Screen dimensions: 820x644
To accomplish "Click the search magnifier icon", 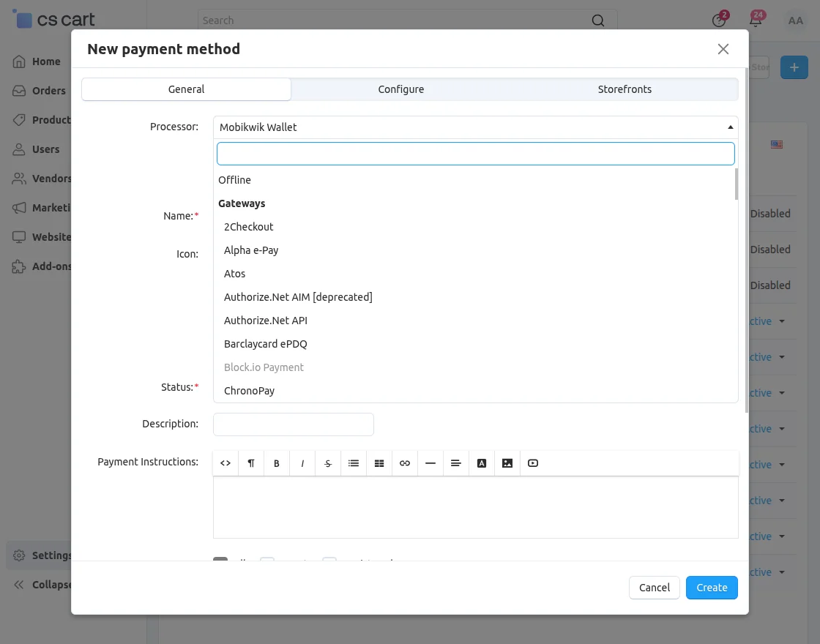I will pyautogui.click(x=597, y=20).
